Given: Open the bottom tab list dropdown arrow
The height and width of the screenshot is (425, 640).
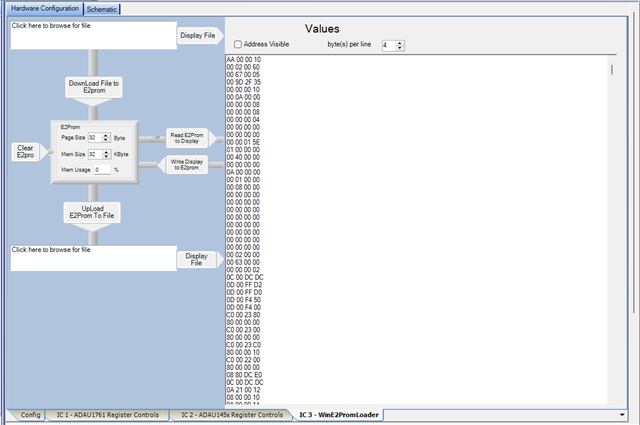Looking at the screenshot, I should point(622,415).
